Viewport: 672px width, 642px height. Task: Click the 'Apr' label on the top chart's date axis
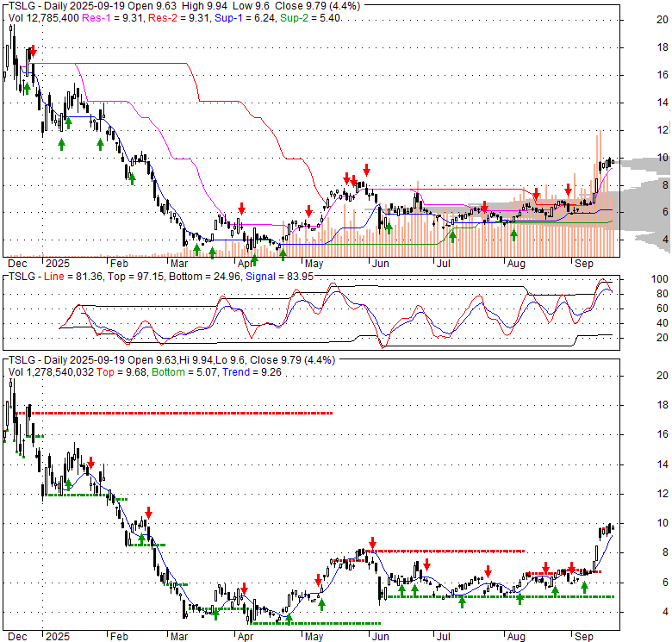click(x=246, y=264)
